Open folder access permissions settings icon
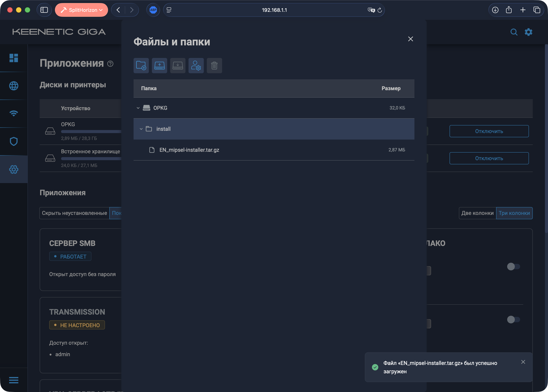Screen dimensions: 548x392 pos(196,65)
